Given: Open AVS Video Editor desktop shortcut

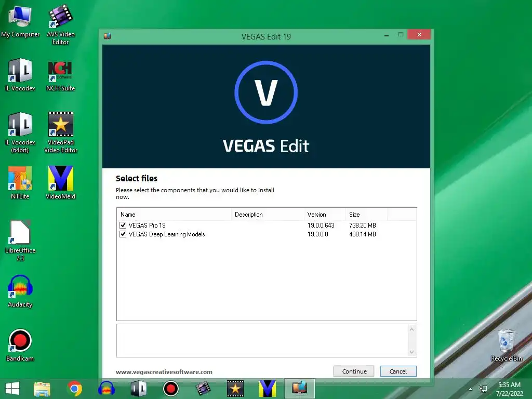Looking at the screenshot, I should pos(60,25).
